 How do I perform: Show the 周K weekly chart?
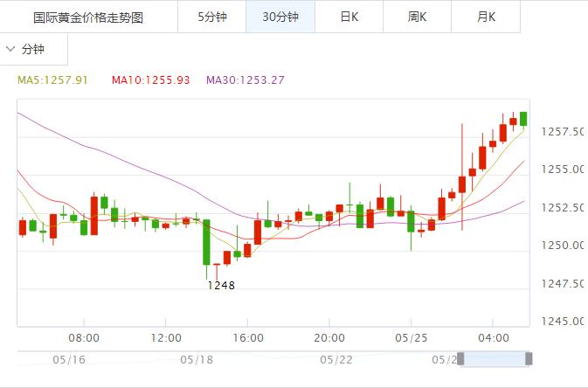click(x=418, y=17)
